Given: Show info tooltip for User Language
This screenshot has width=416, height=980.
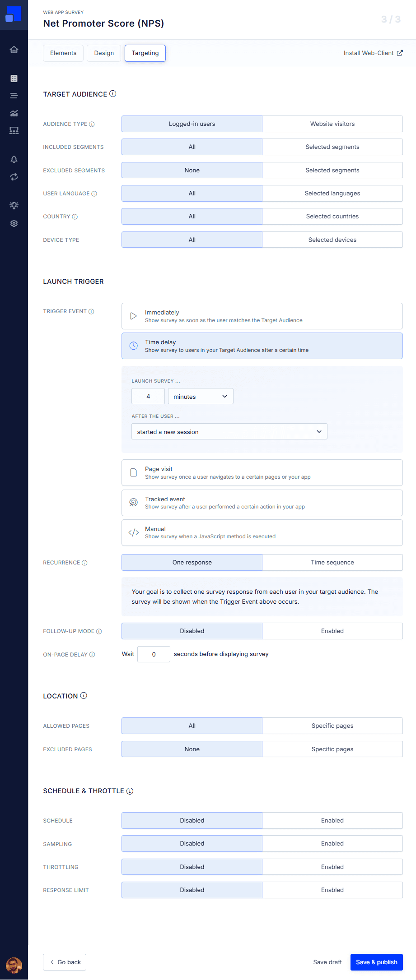Looking at the screenshot, I should pyautogui.click(x=94, y=194).
